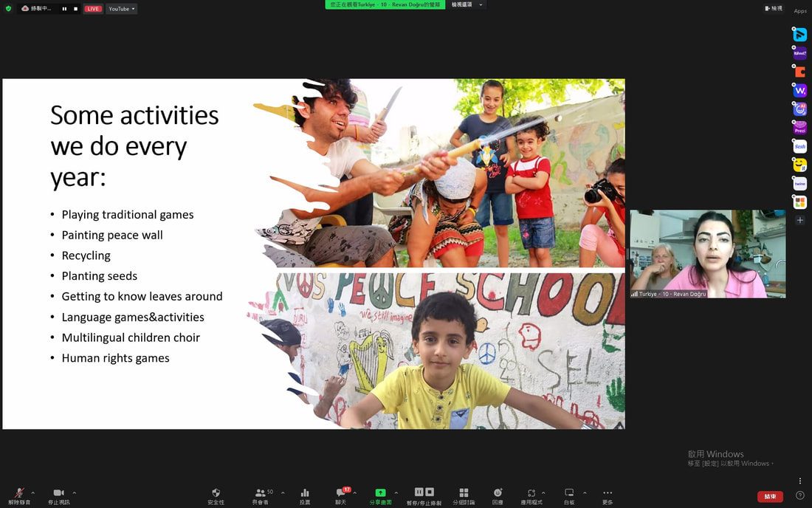The width and height of the screenshot is (812, 508).
Task: Expand audio options arrow beside microphone
Action: (x=33, y=492)
